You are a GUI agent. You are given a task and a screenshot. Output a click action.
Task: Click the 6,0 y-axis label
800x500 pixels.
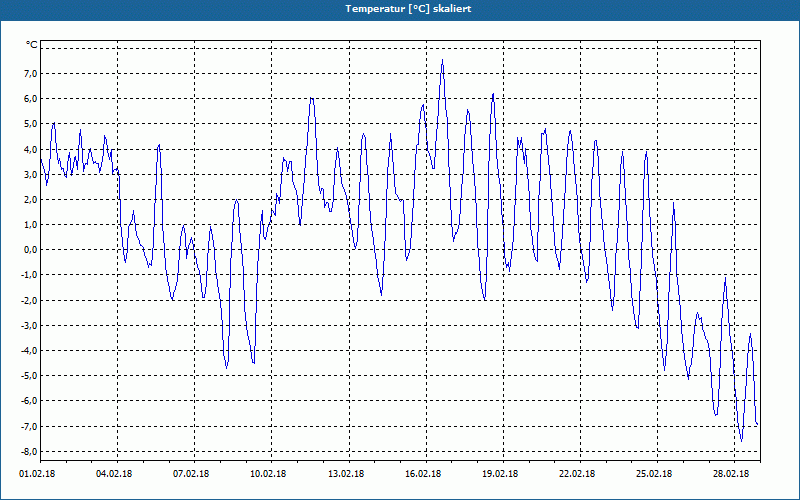(x=31, y=98)
